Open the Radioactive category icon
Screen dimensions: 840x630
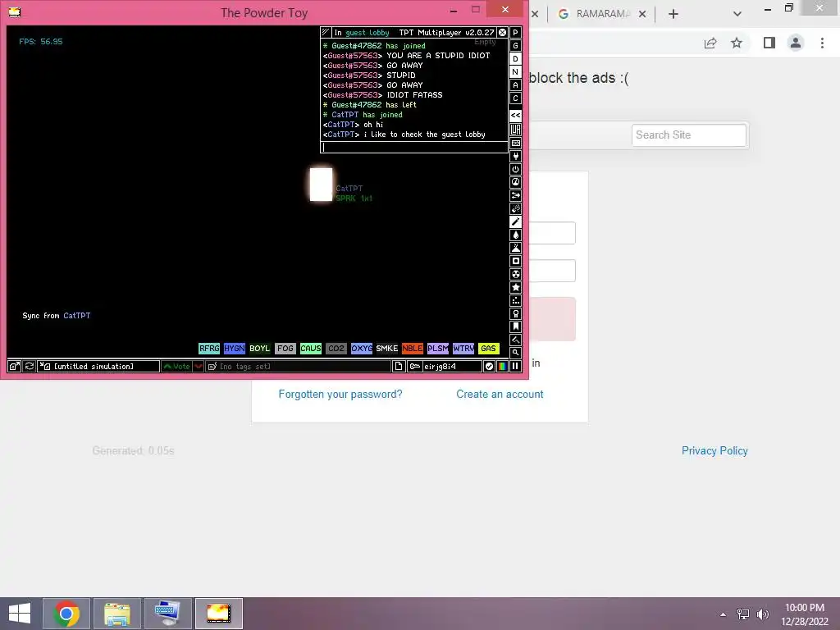coord(515,274)
